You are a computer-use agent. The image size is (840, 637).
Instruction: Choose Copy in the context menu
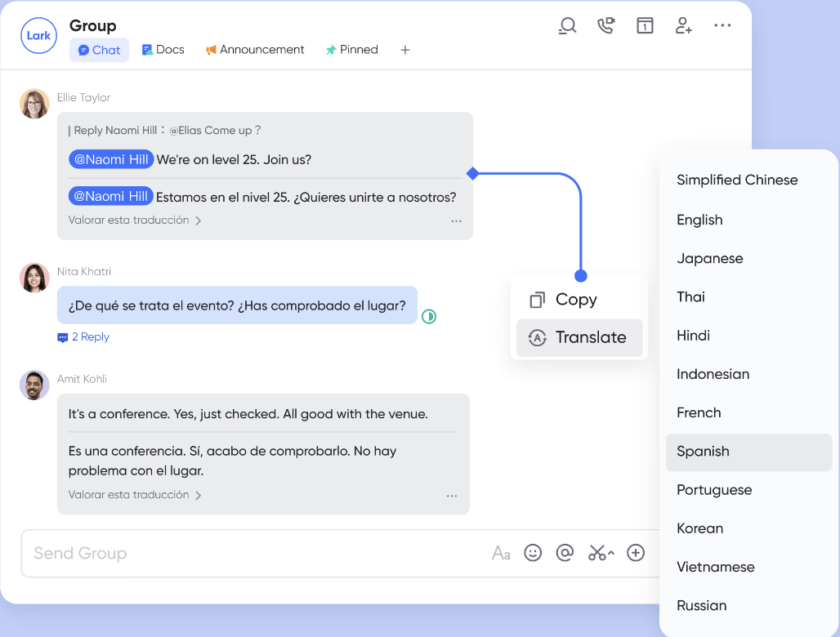(579, 299)
